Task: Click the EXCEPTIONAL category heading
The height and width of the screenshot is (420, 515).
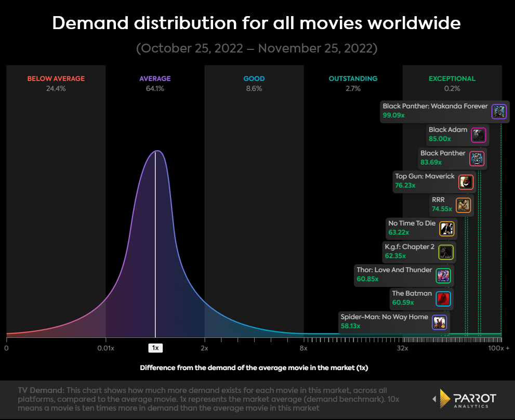Action: [452, 78]
